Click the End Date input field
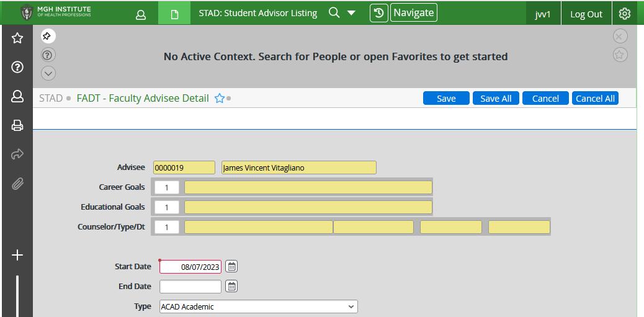644x317 pixels. click(x=190, y=287)
